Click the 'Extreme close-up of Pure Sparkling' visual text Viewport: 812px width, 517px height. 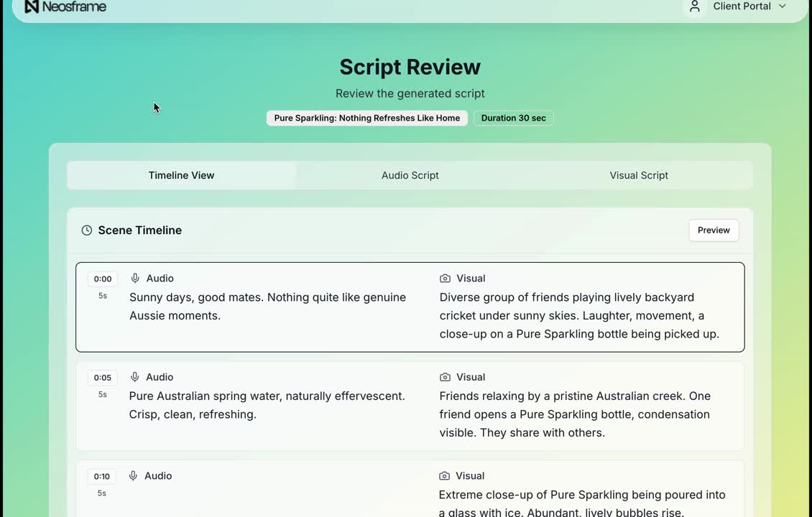point(582,503)
